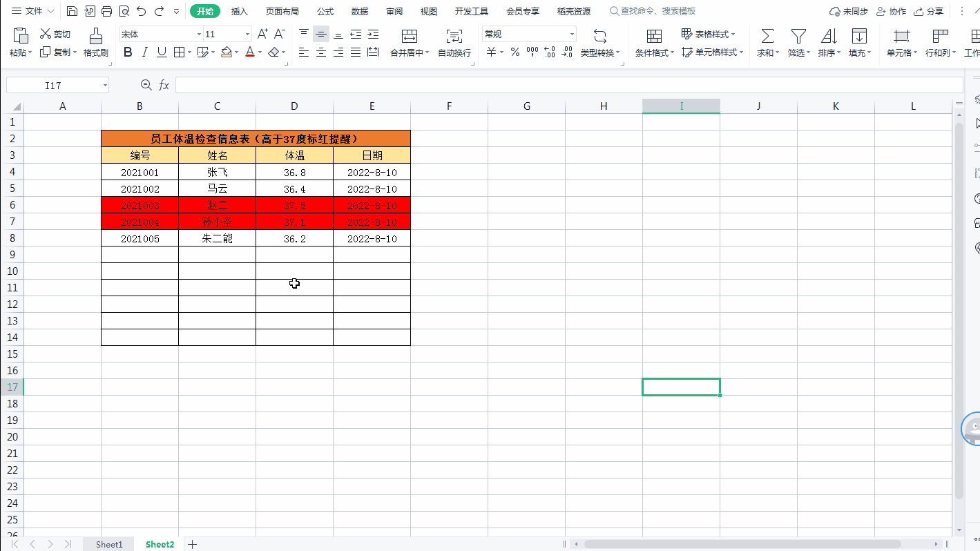This screenshot has width=980, height=551.
Task: Decrease decimal places
Action: coord(567,52)
